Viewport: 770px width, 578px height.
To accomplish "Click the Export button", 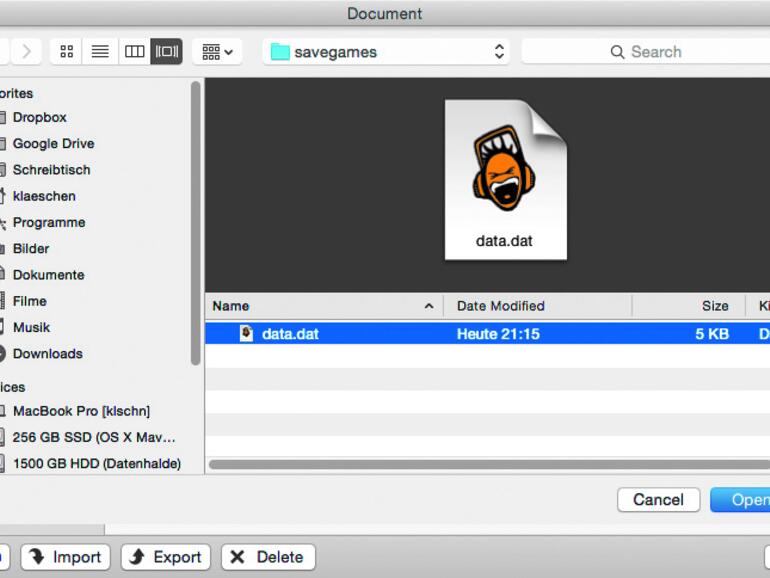I will (165, 557).
